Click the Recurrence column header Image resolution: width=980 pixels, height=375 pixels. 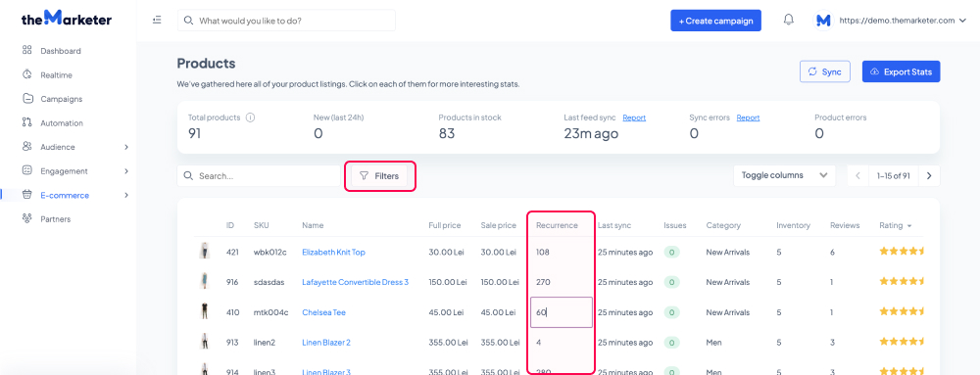[x=557, y=225]
